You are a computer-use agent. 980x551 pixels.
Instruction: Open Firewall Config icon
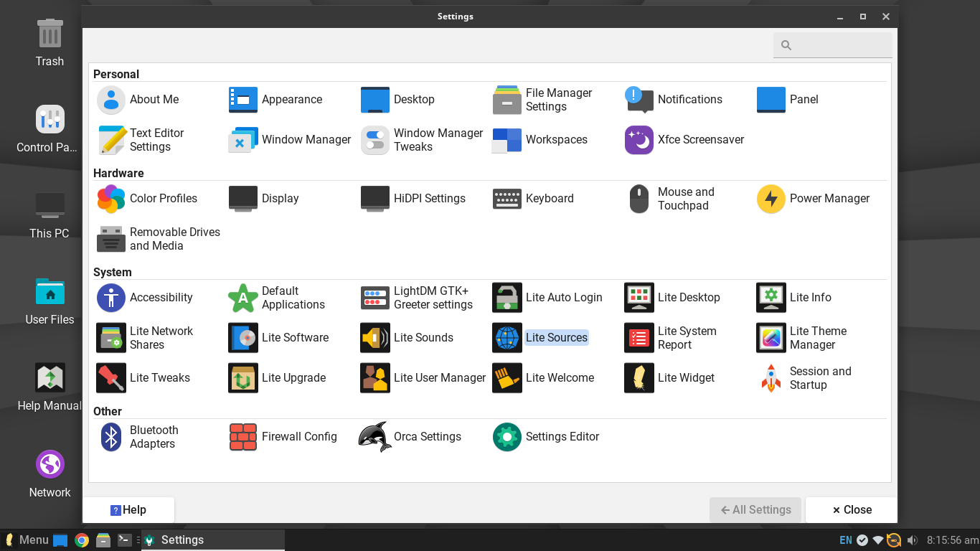pyautogui.click(x=243, y=437)
